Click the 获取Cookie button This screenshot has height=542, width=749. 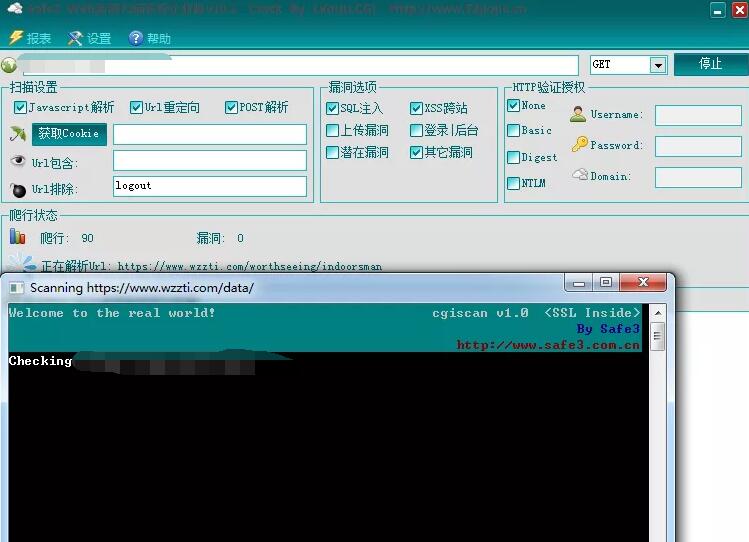pos(69,134)
